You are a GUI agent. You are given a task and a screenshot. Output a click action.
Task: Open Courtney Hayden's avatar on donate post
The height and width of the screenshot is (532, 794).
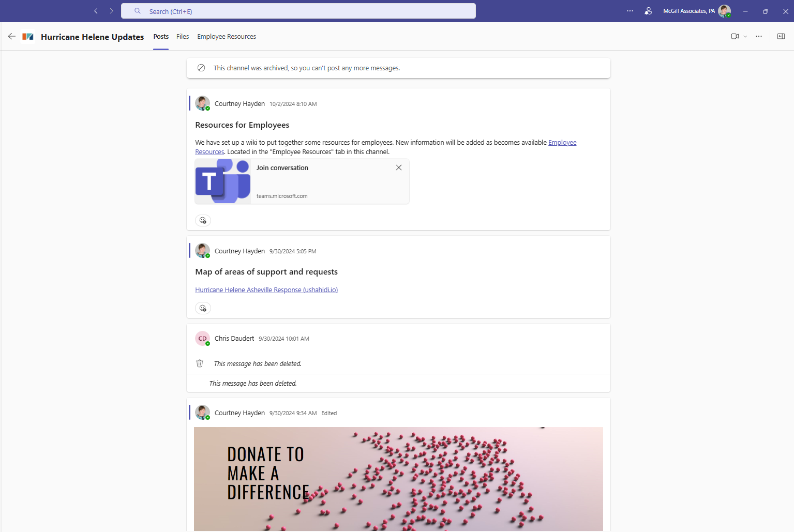[x=202, y=413]
